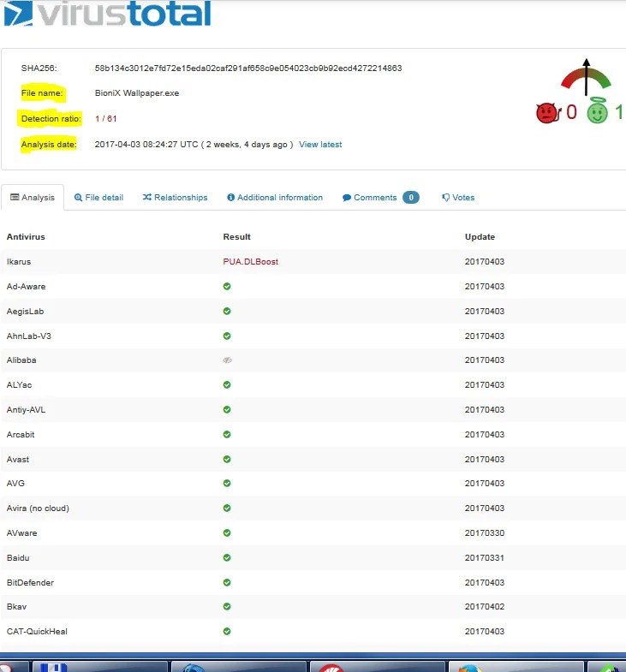Click the clean checkmark for Avast
The height and width of the screenshot is (672, 626).
(227, 460)
